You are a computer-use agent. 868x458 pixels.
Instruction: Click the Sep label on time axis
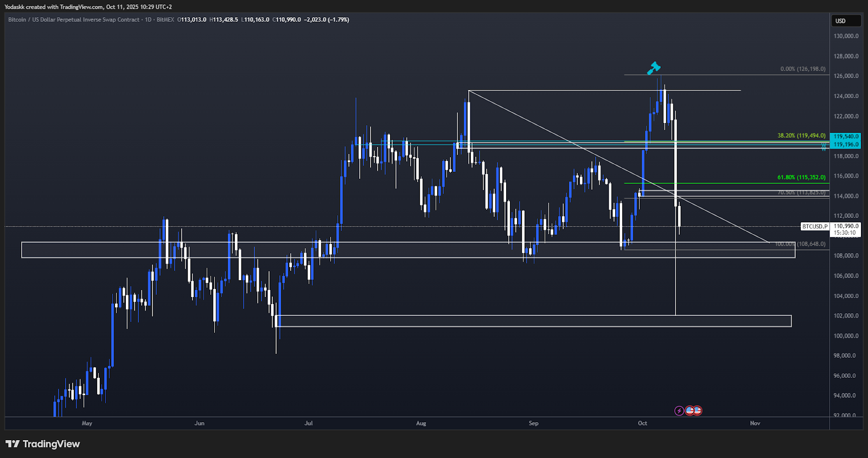[534, 423]
